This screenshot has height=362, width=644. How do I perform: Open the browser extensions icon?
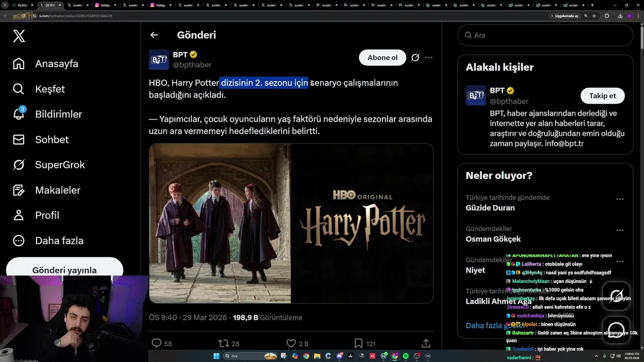(x=607, y=16)
